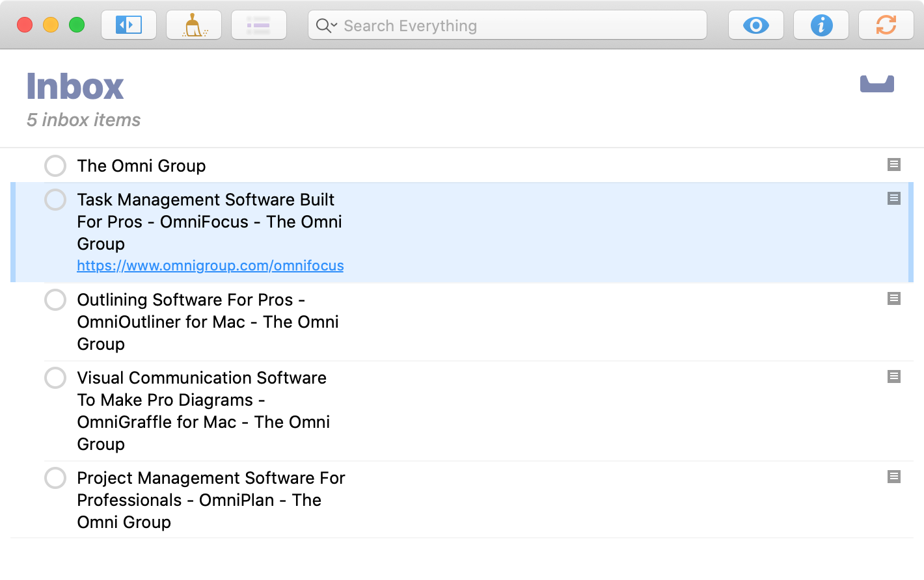The width and height of the screenshot is (924, 580).
Task: Open the omnigroup.com/omnifocus link
Action: coord(210,265)
